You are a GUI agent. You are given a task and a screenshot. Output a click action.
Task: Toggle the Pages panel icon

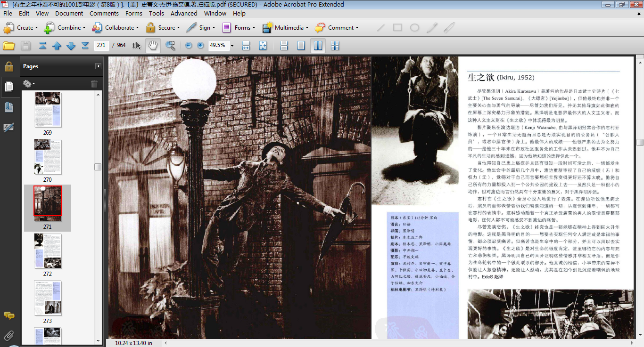[8, 87]
